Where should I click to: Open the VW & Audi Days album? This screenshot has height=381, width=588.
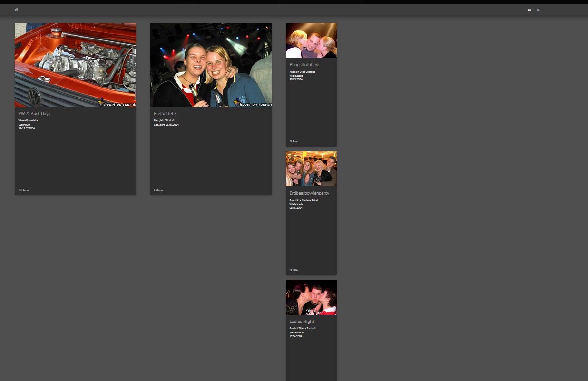34,114
